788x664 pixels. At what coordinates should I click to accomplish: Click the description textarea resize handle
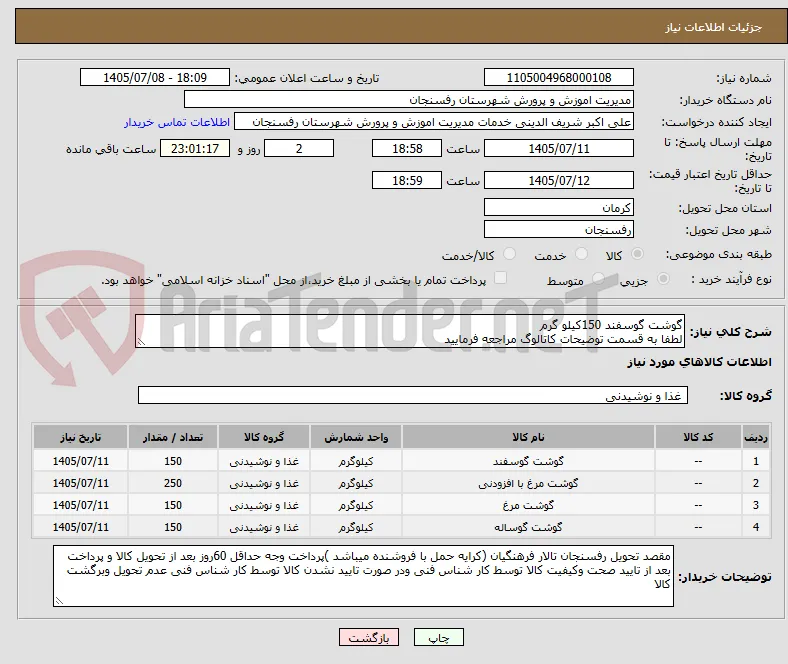tap(141, 342)
